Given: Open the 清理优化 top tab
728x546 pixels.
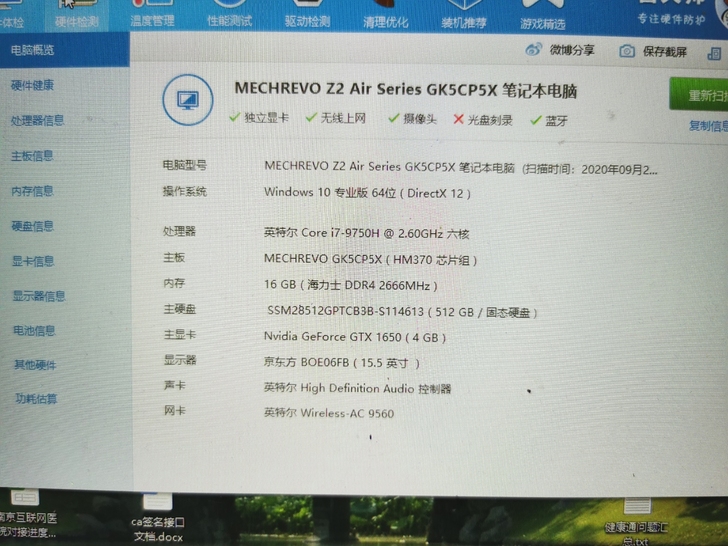Looking at the screenshot, I should tap(385, 15).
